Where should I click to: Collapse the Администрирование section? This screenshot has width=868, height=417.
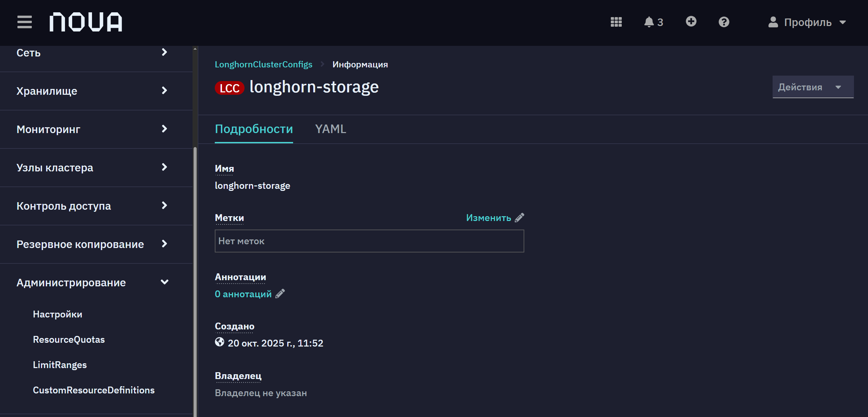pyautogui.click(x=92, y=283)
